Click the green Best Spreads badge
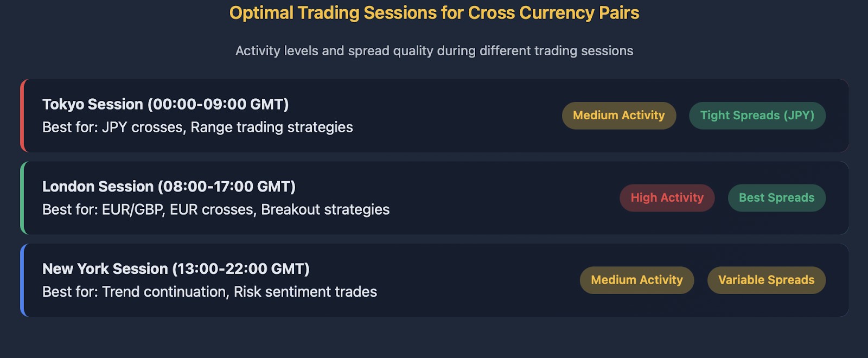Image resolution: width=868 pixels, height=358 pixels. (x=777, y=198)
